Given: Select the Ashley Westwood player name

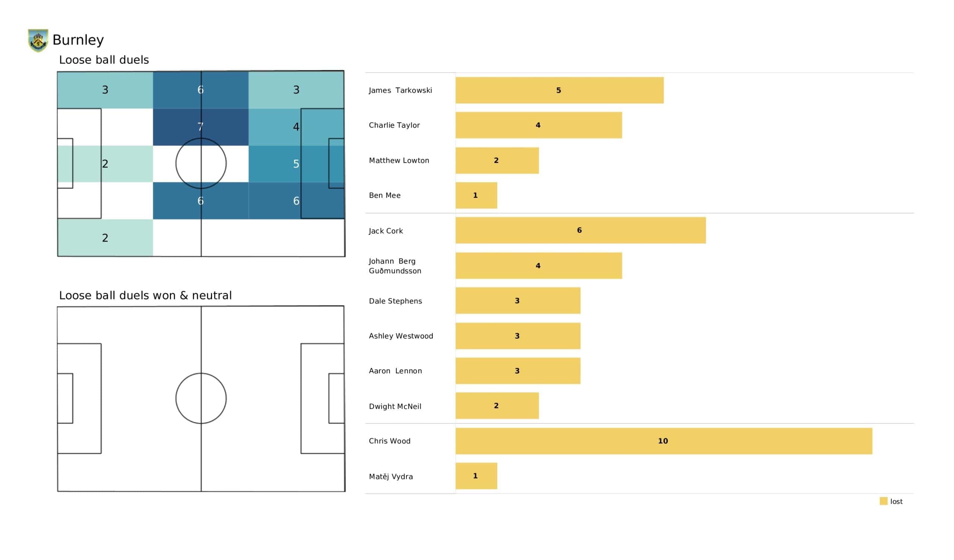Looking at the screenshot, I should [401, 336].
